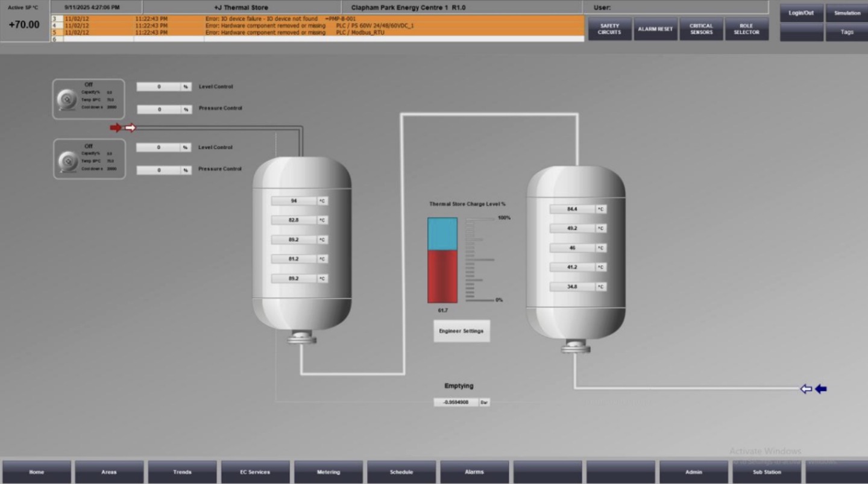Click the solid blue outlet arrow
This screenshot has width=868, height=484.
coord(821,389)
